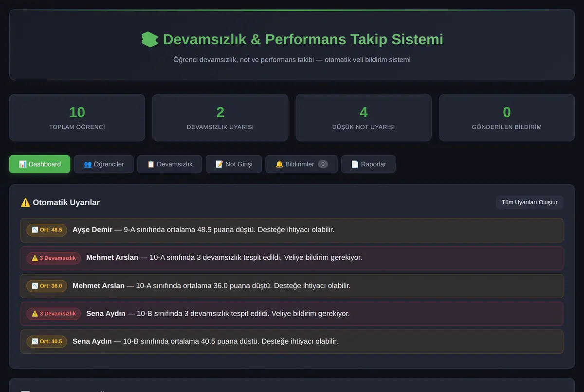
Task: Click the clipboard icon in Devamsızlık tab
Action: point(151,164)
